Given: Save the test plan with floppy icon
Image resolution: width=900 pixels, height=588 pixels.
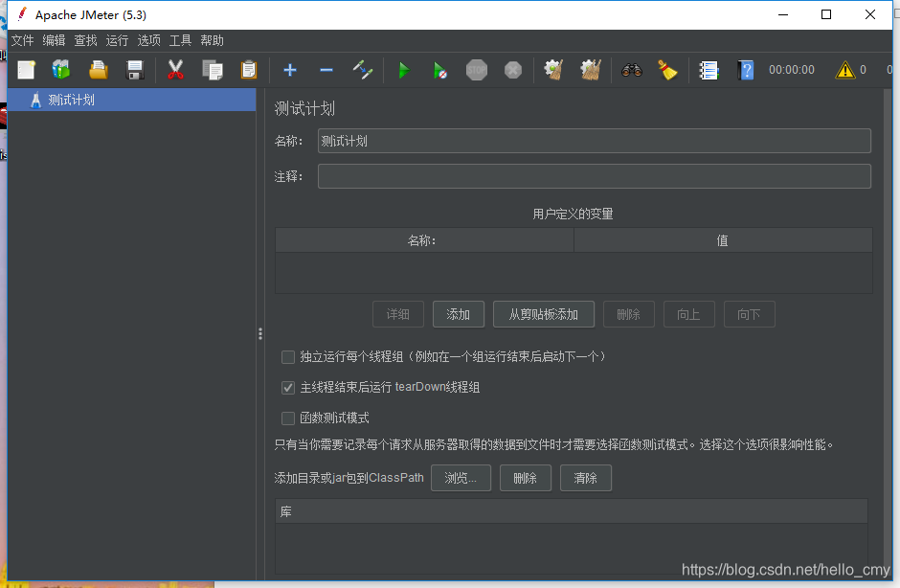Looking at the screenshot, I should 135,70.
